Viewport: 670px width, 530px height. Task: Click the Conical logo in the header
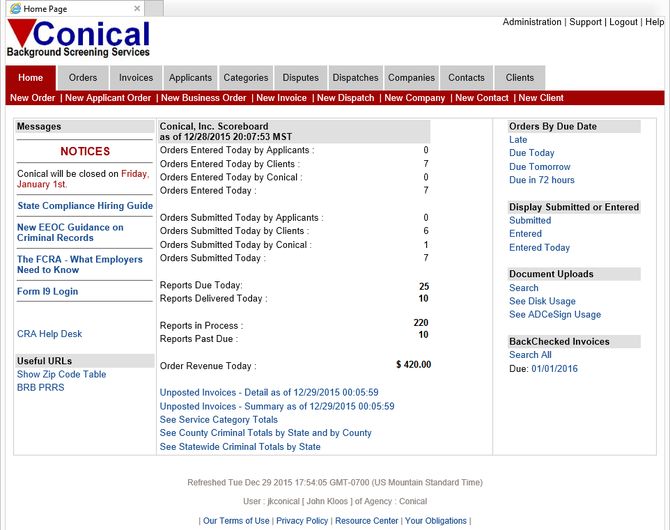[78, 40]
